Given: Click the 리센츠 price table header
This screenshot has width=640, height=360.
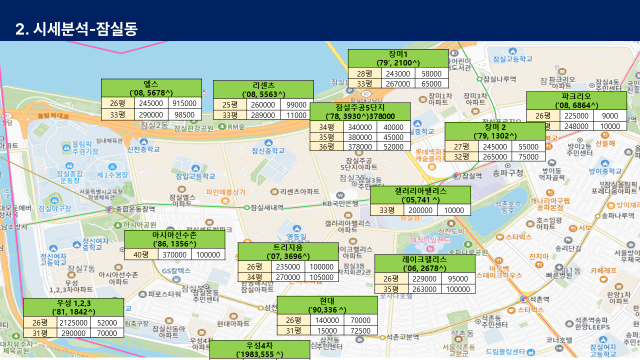Looking at the screenshot, I should (263, 89).
